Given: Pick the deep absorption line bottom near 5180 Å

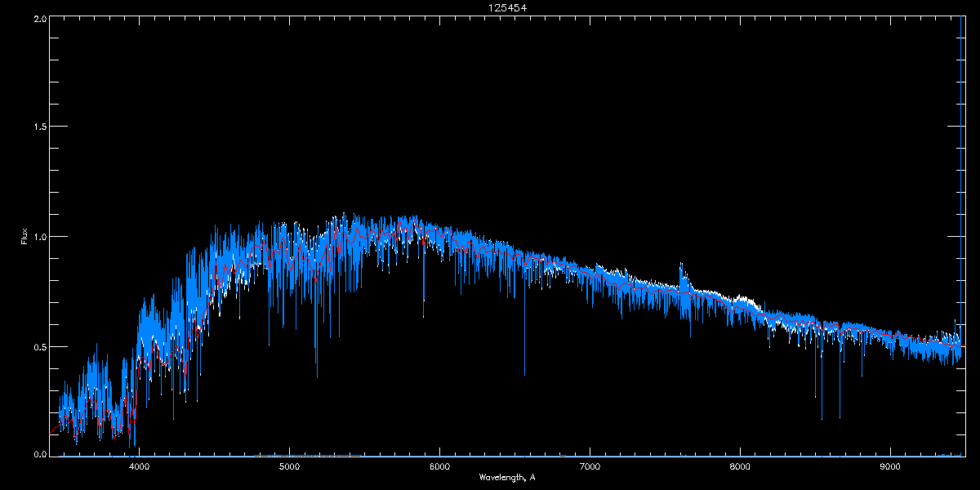Looking at the screenshot, I should [317, 377].
